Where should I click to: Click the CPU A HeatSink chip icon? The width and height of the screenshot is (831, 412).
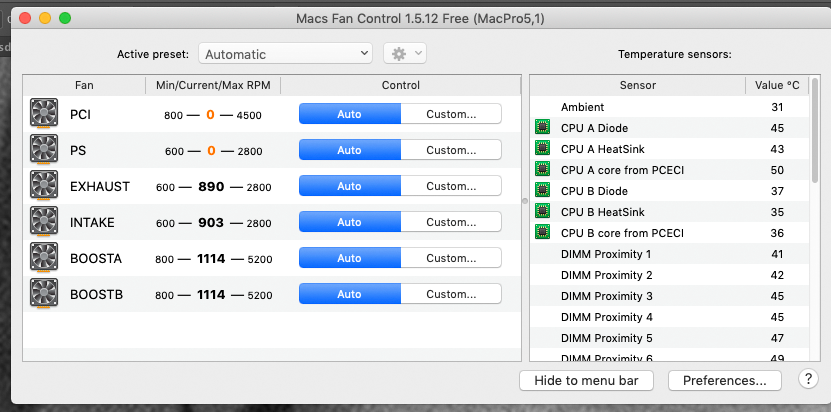542,148
